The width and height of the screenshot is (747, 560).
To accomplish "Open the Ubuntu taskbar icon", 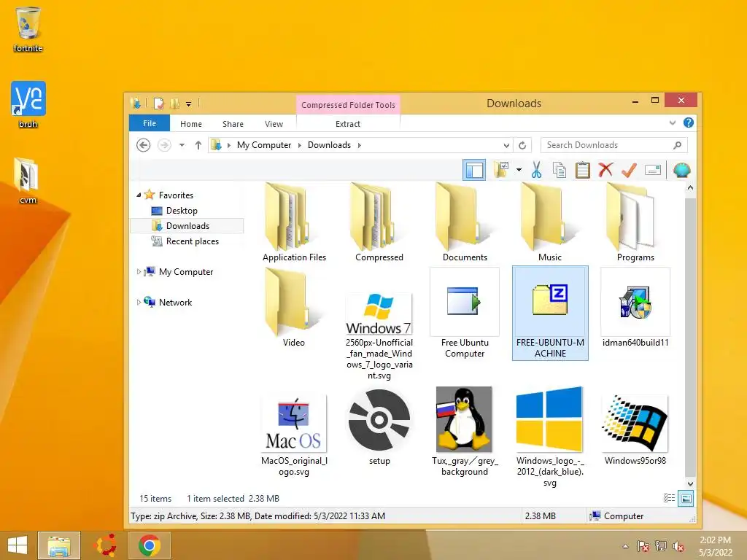I will (x=105, y=545).
